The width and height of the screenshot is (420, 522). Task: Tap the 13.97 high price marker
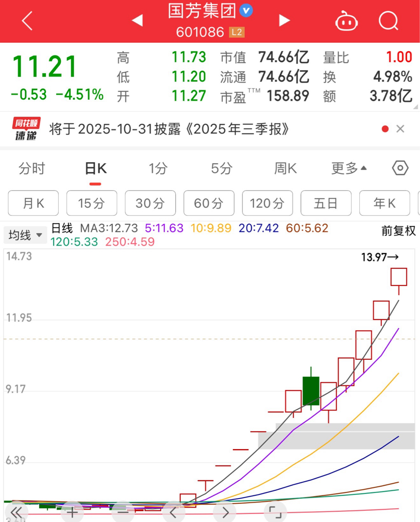pyautogui.click(x=380, y=257)
